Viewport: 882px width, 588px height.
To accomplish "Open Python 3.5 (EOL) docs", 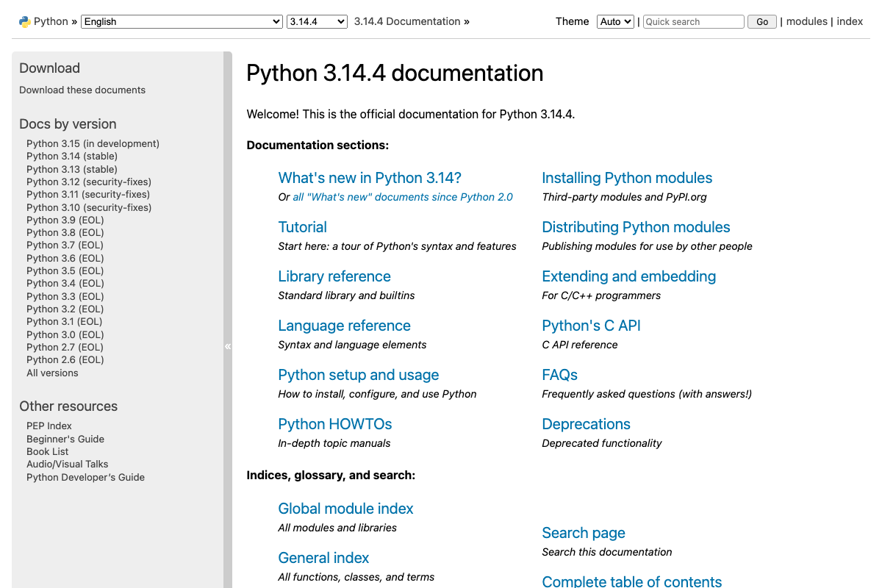I will coord(65,270).
